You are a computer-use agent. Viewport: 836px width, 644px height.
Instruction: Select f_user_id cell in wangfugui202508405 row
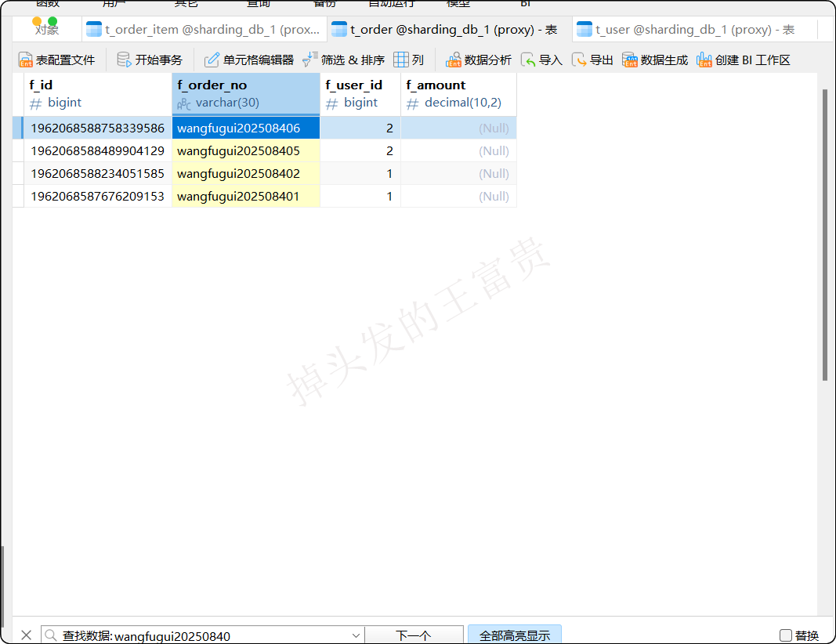[x=360, y=151]
